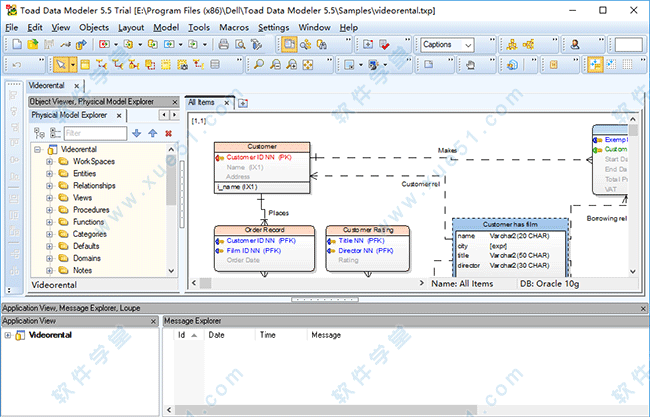Viewport: 650px width, 417px height.
Task: Click the red delete X in explorer
Action: click(168, 133)
